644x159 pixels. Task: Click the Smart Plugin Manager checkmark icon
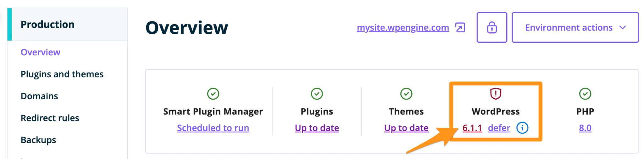click(213, 94)
